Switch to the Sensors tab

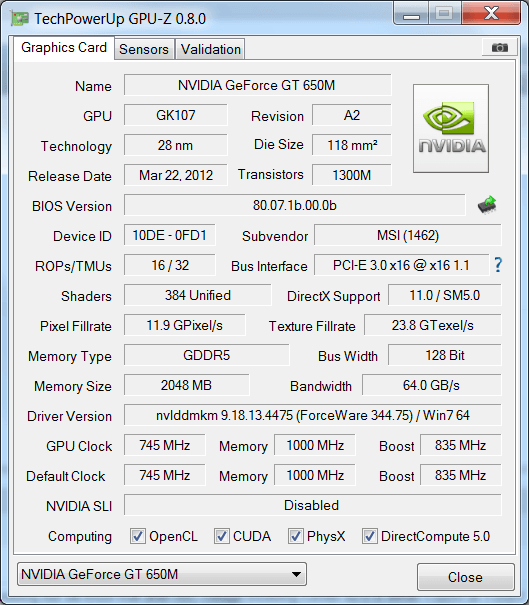tap(144, 49)
